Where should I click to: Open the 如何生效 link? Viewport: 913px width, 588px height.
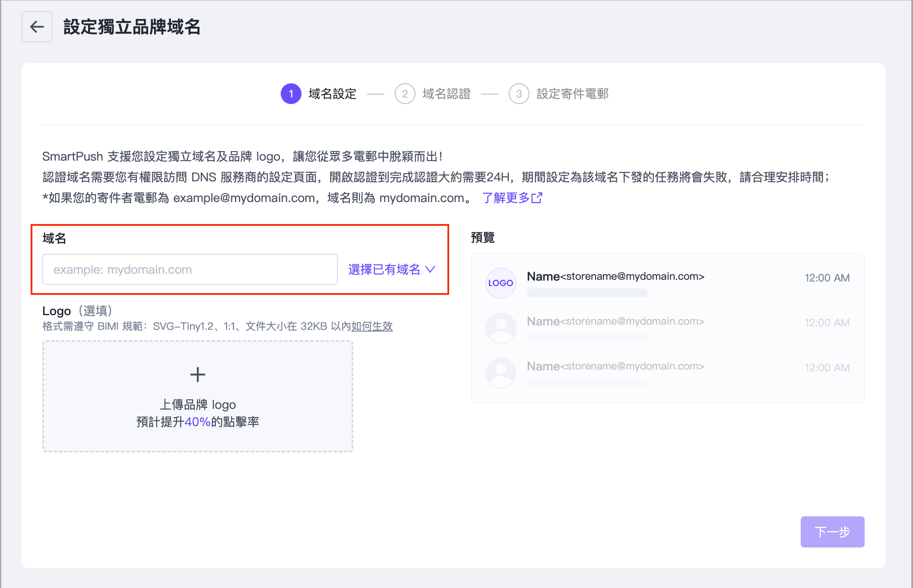pyautogui.click(x=372, y=326)
